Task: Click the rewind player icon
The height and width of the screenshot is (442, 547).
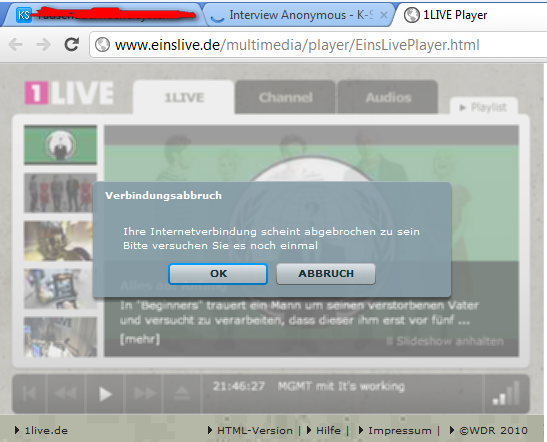Action: click(66, 394)
